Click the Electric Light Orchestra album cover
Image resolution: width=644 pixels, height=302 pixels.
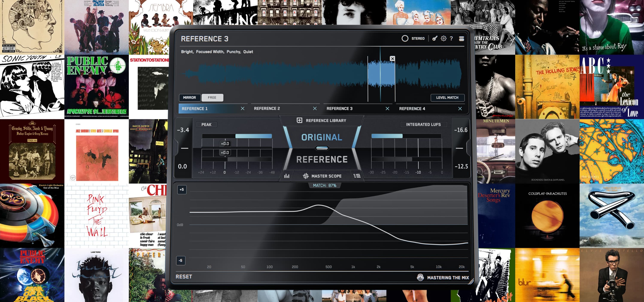click(x=32, y=216)
